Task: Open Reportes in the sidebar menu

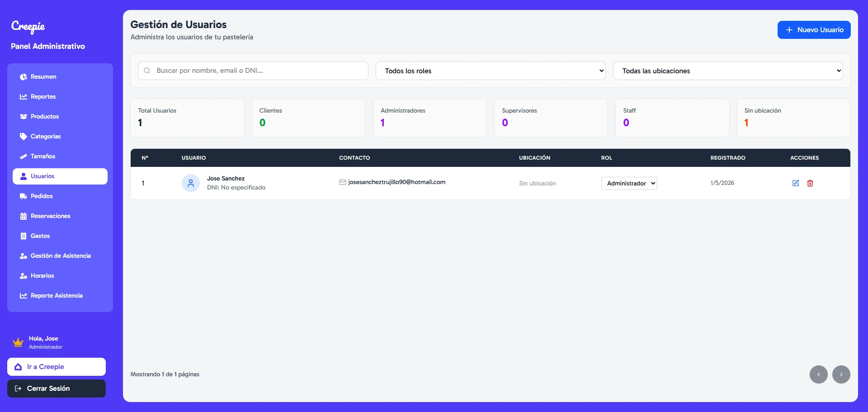Action: (x=60, y=97)
